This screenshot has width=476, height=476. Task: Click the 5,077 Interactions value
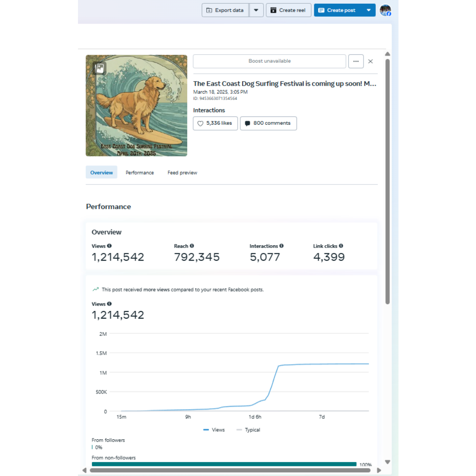coord(265,257)
